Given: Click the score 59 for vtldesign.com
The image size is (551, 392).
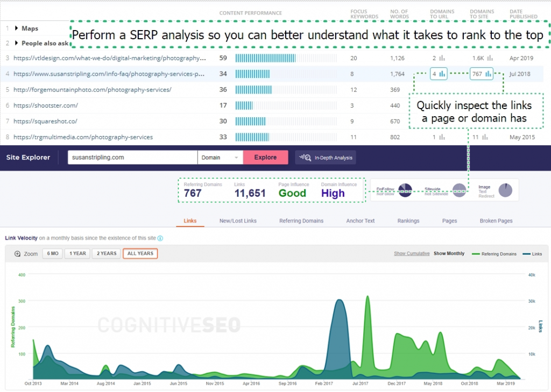Looking at the screenshot, I should click(x=223, y=58).
